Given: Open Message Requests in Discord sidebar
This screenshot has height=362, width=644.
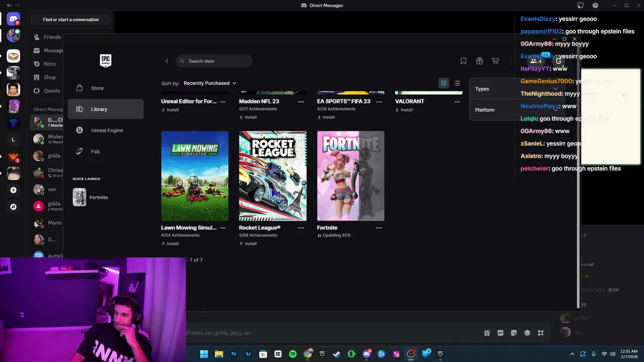Looking at the screenshot, I should coord(47,51).
